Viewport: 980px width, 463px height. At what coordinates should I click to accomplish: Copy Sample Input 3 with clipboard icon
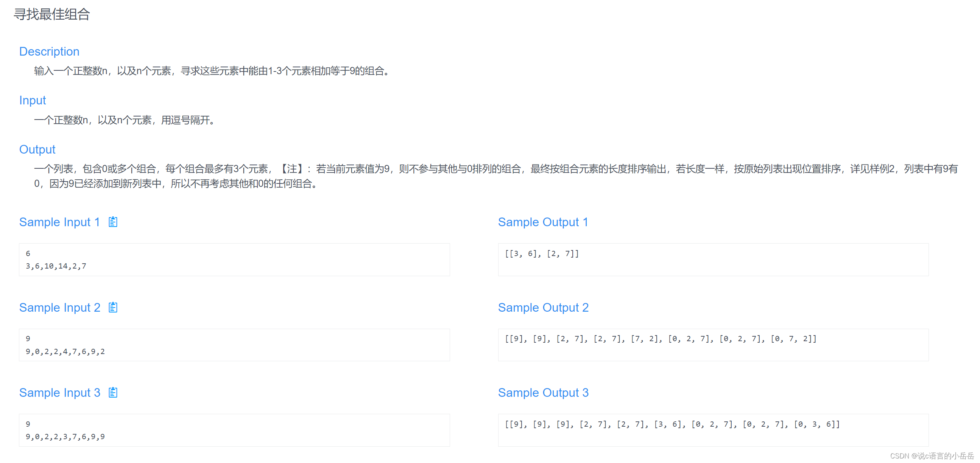point(113,392)
